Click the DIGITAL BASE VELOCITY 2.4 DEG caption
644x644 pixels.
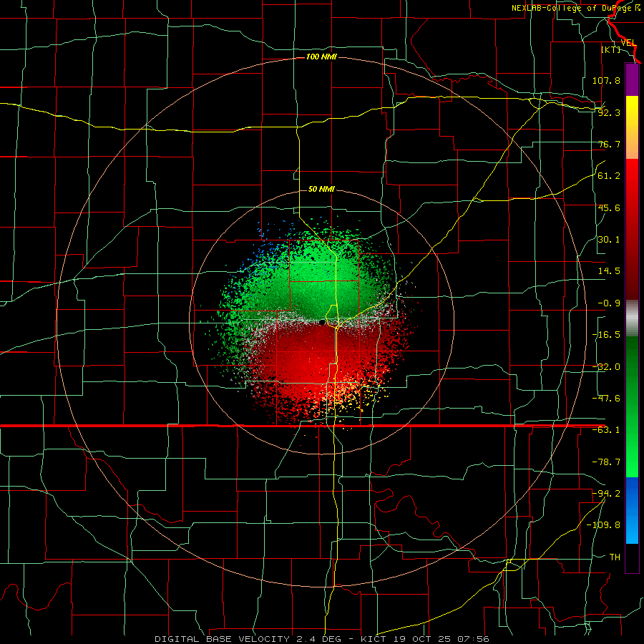tap(248, 639)
